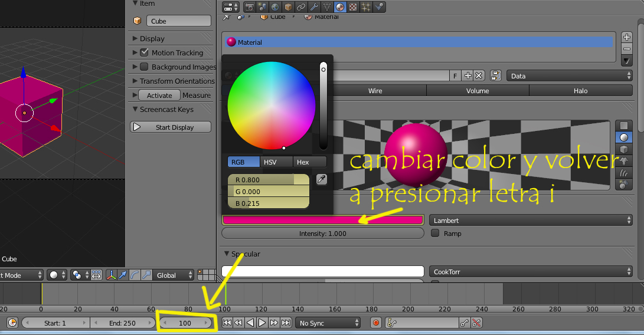This screenshot has width=644, height=335.
Task: Select the eyedropper in the color picker
Action: [322, 179]
